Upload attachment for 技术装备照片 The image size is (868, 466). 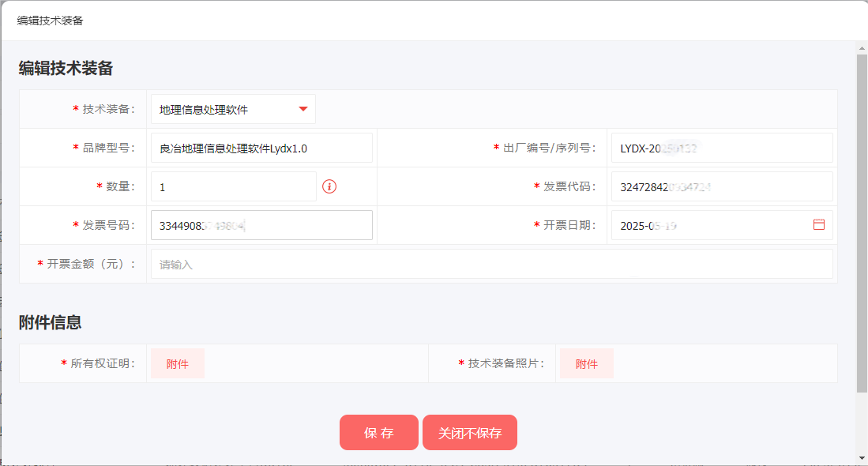click(587, 363)
